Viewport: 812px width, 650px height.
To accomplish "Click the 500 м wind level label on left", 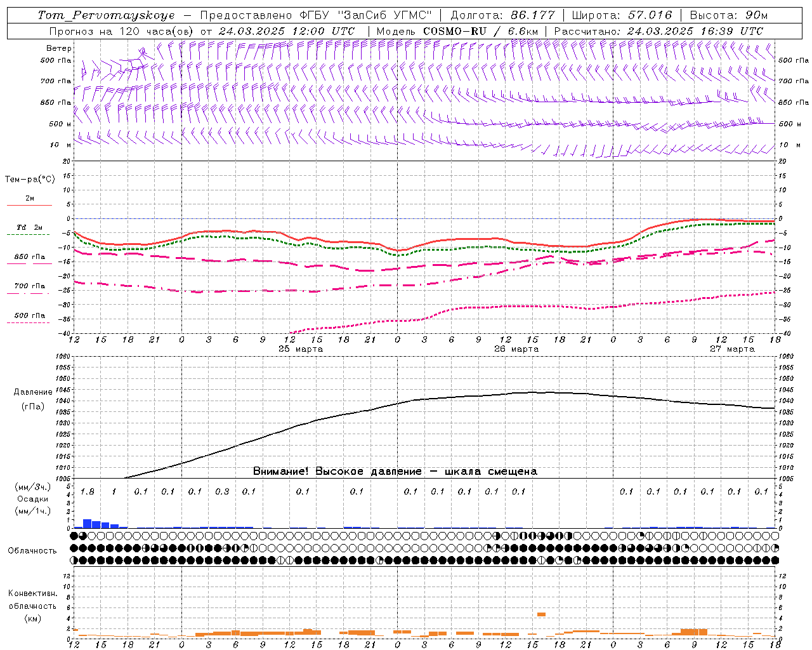I will (x=60, y=124).
